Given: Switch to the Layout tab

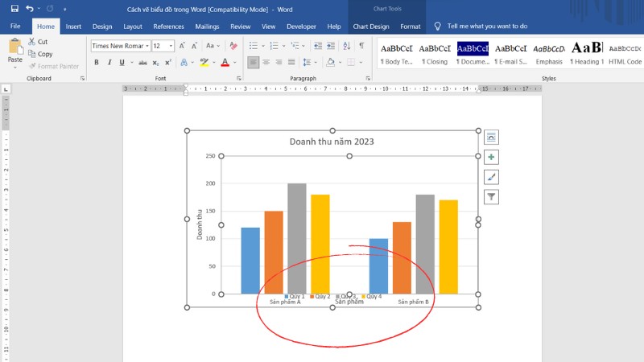Looking at the screenshot, I should [133, 27].
